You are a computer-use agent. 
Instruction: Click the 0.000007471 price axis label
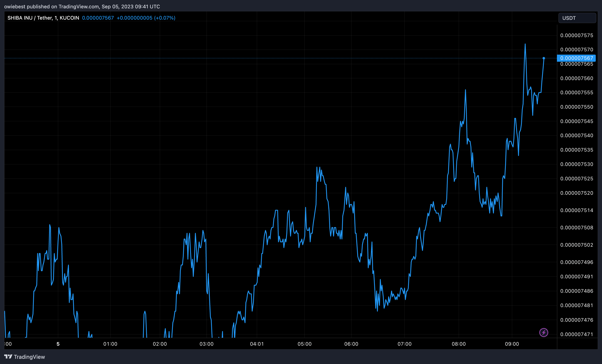coord(577,334)
